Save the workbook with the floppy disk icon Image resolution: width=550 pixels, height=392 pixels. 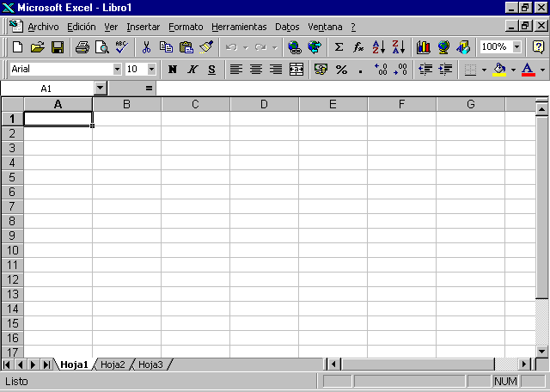click(x=58, y=47)
